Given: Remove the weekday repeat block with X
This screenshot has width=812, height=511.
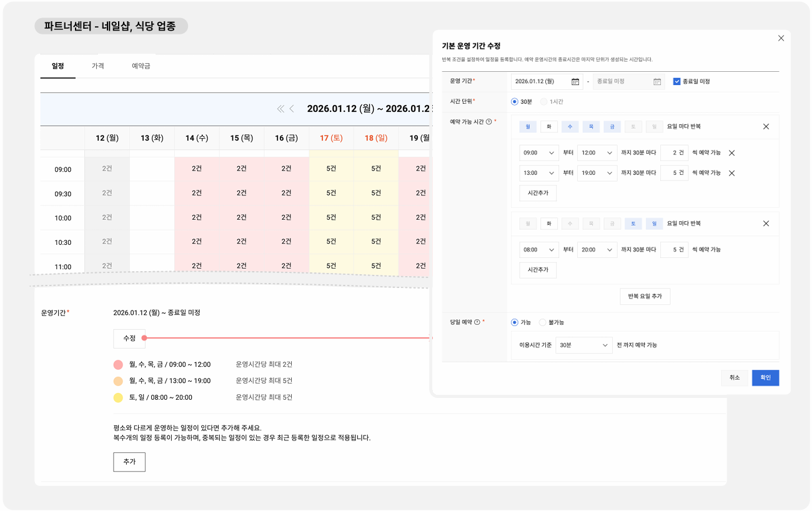Looking at the screenshot, I should [766, 127].
